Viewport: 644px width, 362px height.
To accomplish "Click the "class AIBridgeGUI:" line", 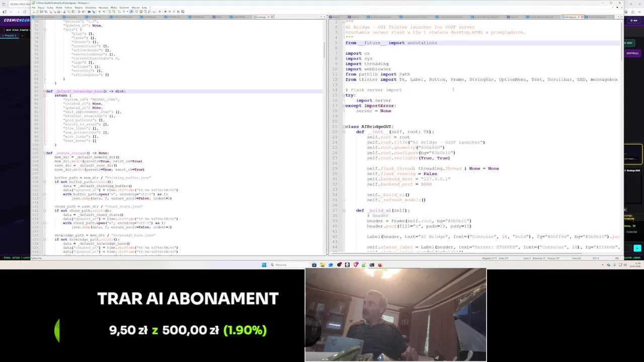I will (x=369, y=127).
